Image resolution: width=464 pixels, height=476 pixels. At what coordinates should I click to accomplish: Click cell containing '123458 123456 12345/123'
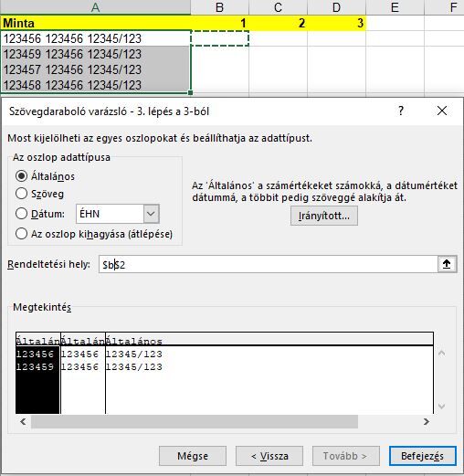95,85
